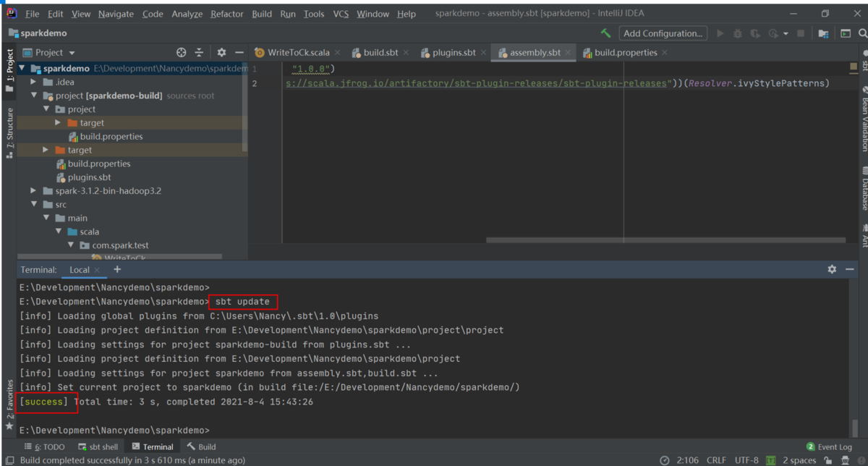Image resolution: width=868 pixels, height=466 pixels.
Task: Close the build.properties editor tab
Action: point(665,53)
